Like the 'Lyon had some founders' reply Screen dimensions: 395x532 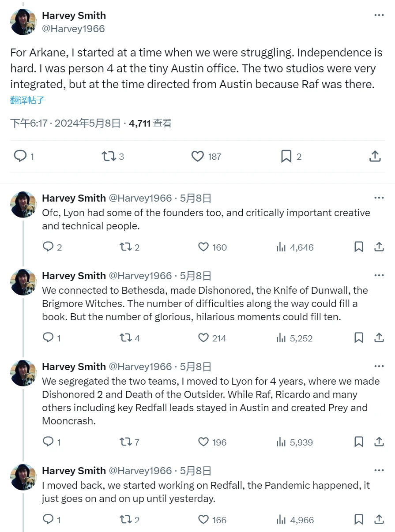coord(203,247)
